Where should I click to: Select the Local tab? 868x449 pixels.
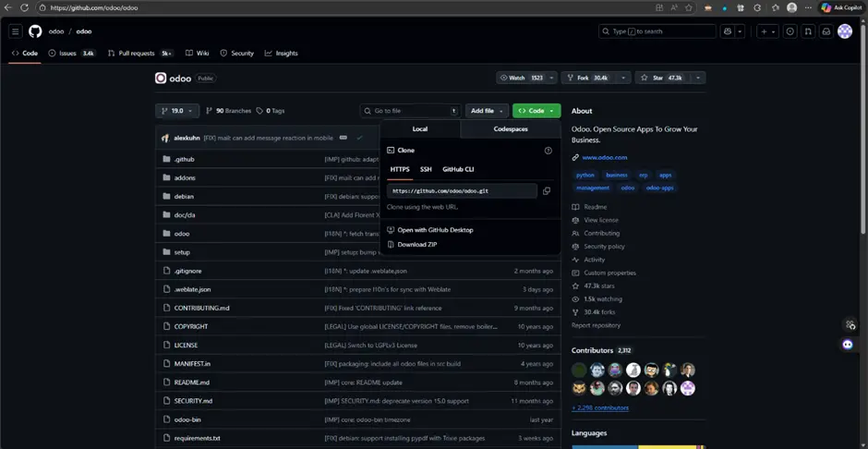[x=420, y=129]
